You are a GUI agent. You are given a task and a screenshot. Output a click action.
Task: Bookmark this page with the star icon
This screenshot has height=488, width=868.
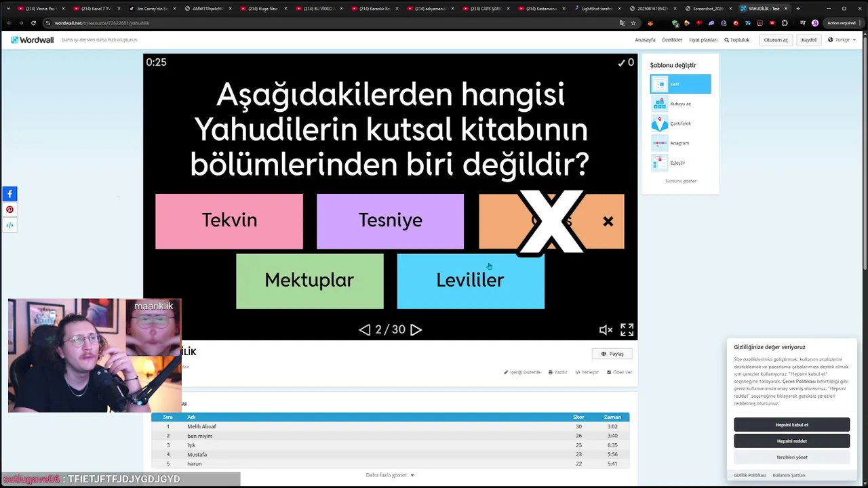633,23
